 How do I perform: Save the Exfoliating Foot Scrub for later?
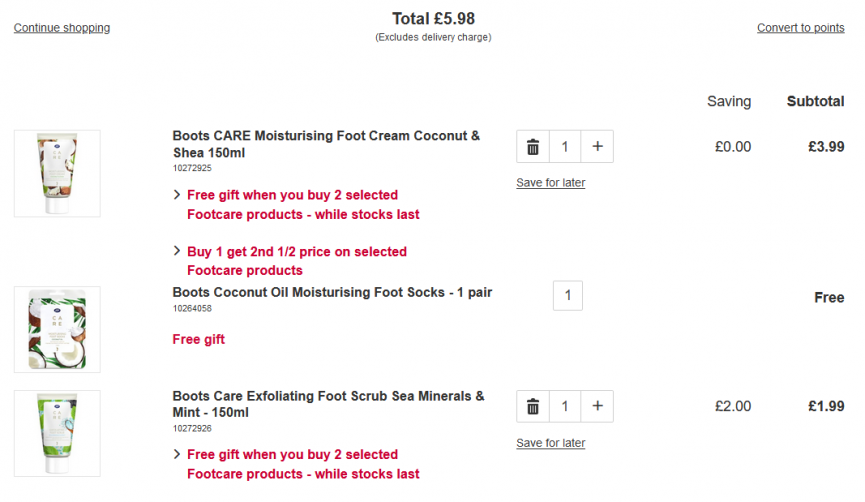551,443
